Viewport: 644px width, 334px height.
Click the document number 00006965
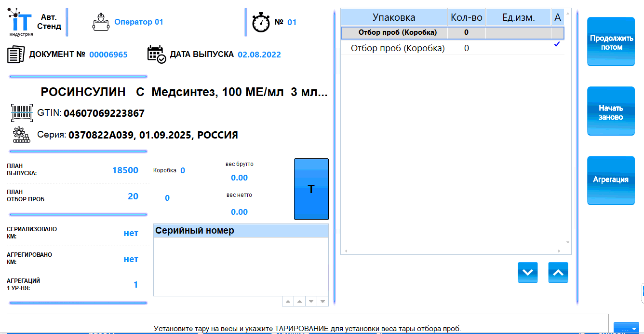click(108, 55)
